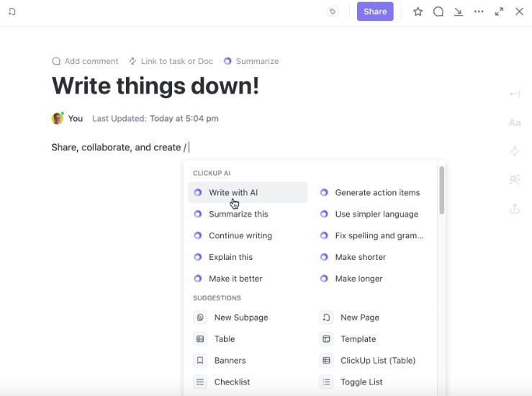Click the author name You
532x396 pixels.
76,118
